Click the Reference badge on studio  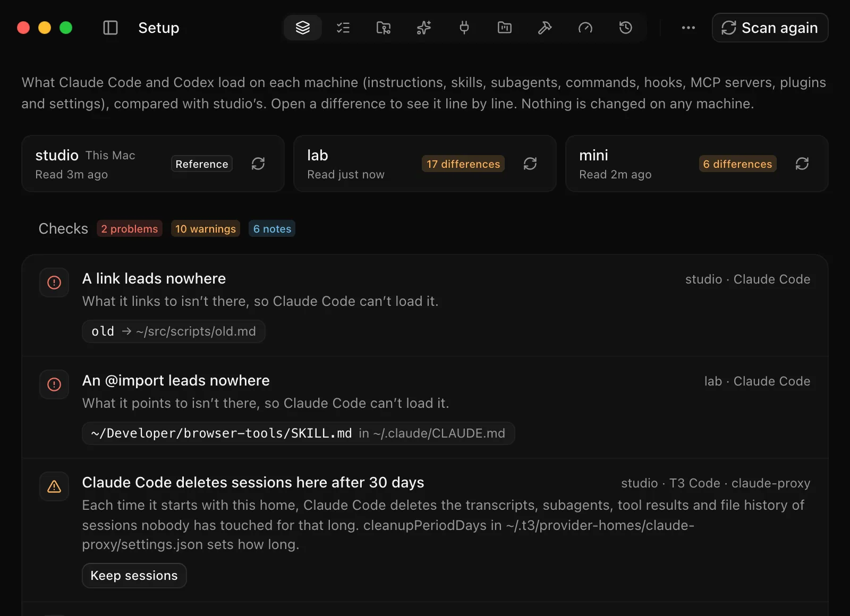click(202, 164)
